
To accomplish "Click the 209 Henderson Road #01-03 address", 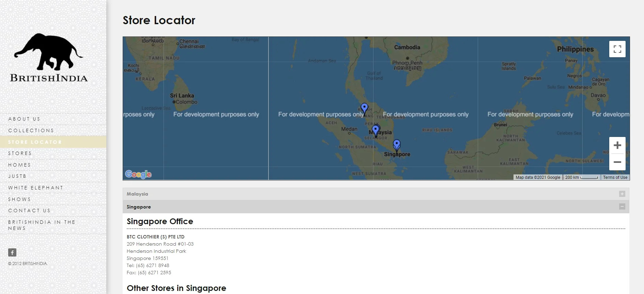I will pos(160,244).
